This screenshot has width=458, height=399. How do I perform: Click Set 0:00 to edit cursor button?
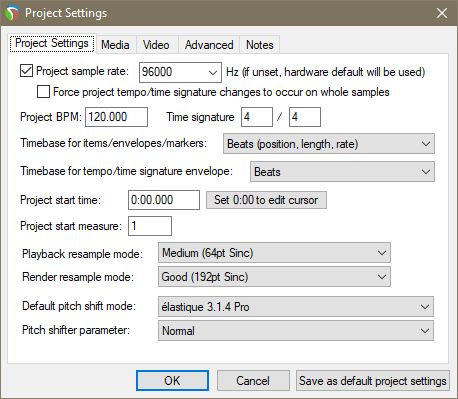pyautogui.click(x=266, y=200)
